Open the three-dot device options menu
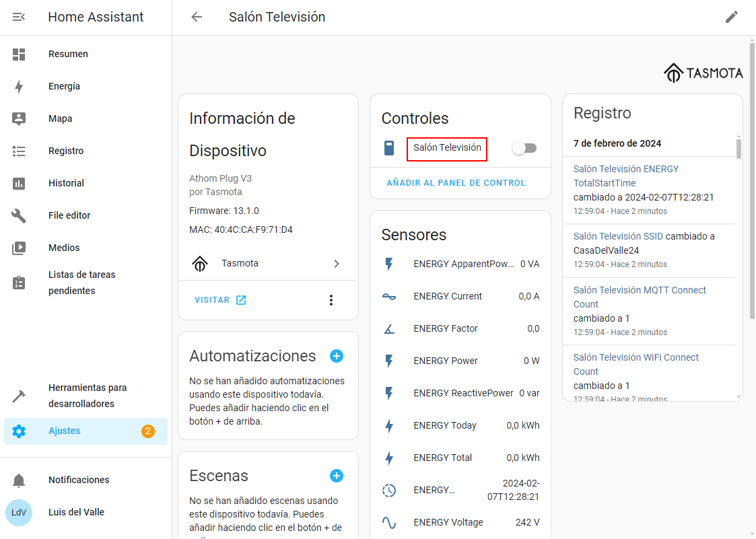Image resolution: width=756 pixels, height=539 pixels. pos(331,300)
